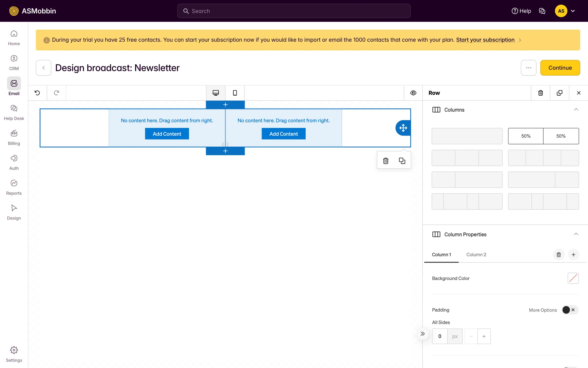Collapse the Columns section chevron
Screen dimensions: 588x368
pos(576,110)
